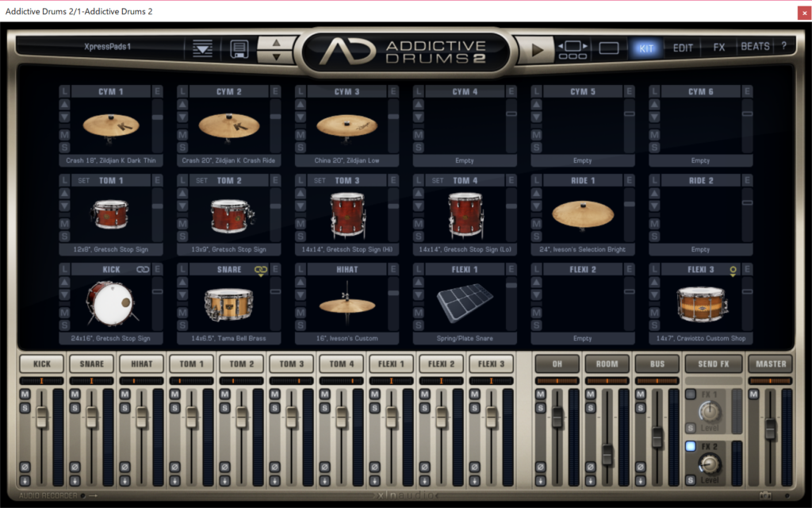Open the preset browser list icon
Screen dimensions: 812x508
pos(203,49)
